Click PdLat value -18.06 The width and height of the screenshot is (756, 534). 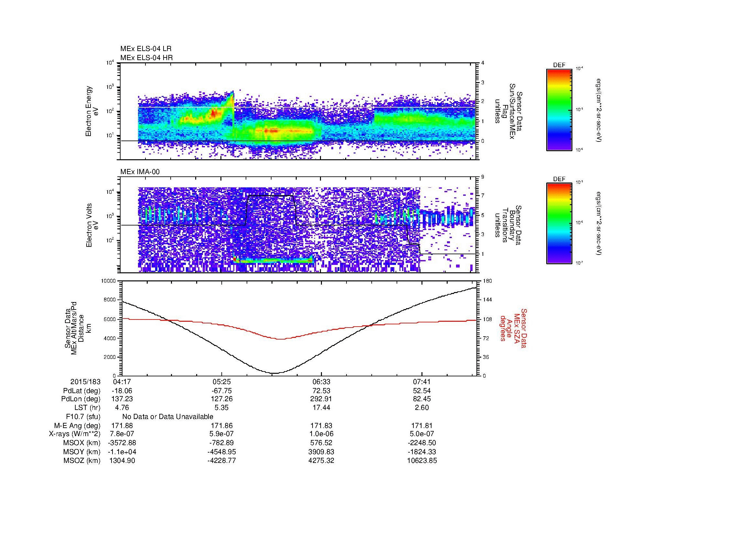click(122, 391)
